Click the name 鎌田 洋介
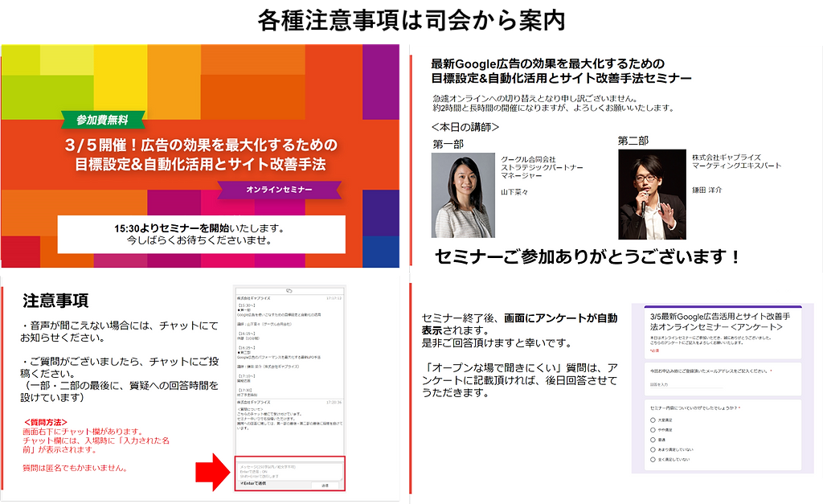 [x=706, y=190]
